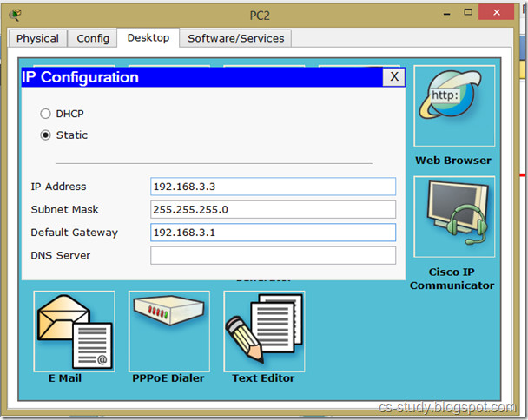Click the IP Address field
The width and height of the screenshot is (528, 420).
[273, 187]
